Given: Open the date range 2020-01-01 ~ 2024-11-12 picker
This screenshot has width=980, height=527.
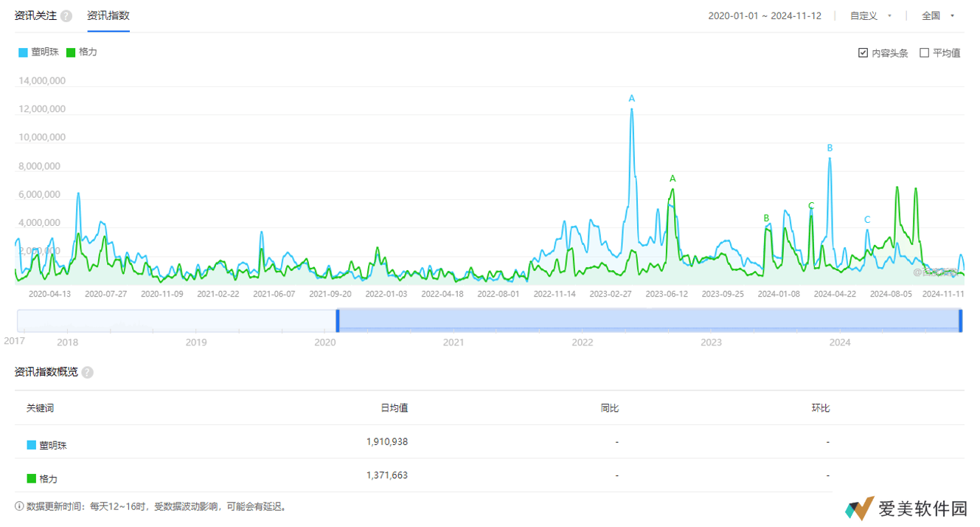Looking at the screenshot, I should pyautogui.click(x=764, y=15).
